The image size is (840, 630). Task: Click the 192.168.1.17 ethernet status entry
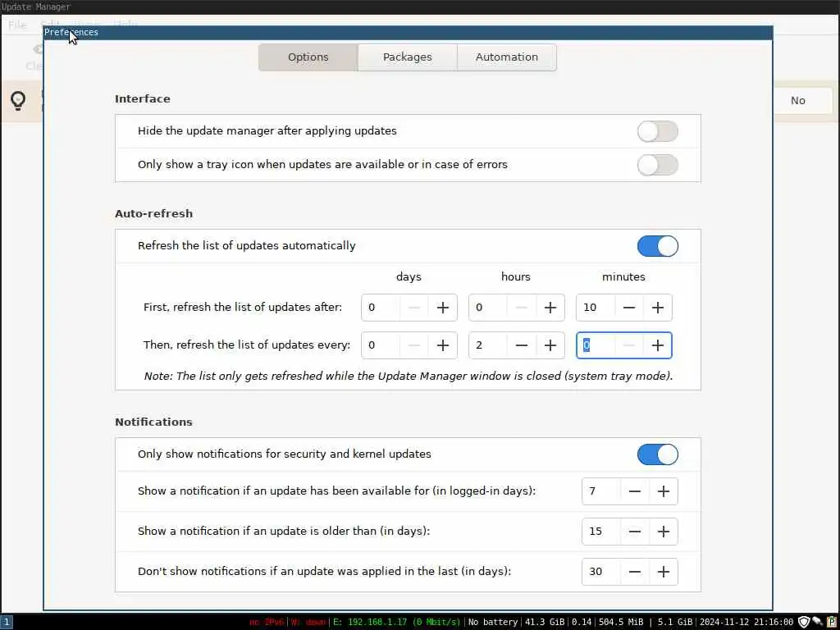396,622
